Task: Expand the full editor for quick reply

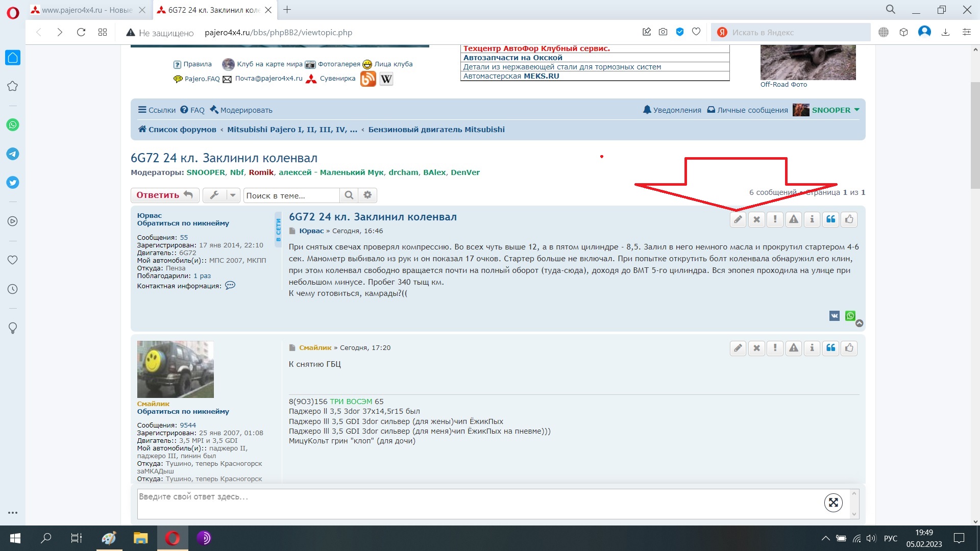Action: point(833,503)
